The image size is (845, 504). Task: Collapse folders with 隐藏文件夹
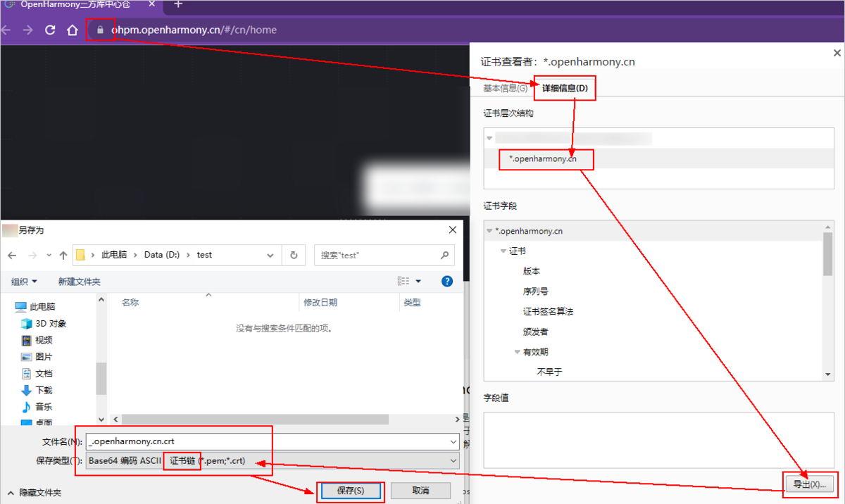click(35, 493)
